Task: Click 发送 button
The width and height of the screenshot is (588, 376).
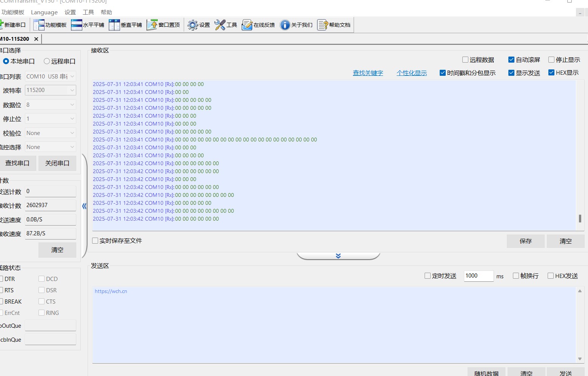Action: click(566, 372)
